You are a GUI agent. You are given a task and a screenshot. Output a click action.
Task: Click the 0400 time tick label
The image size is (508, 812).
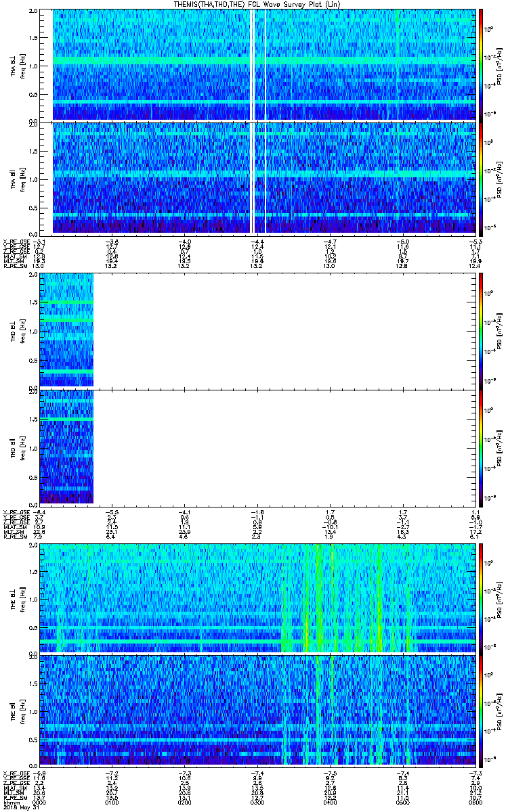tap(329, 804)
